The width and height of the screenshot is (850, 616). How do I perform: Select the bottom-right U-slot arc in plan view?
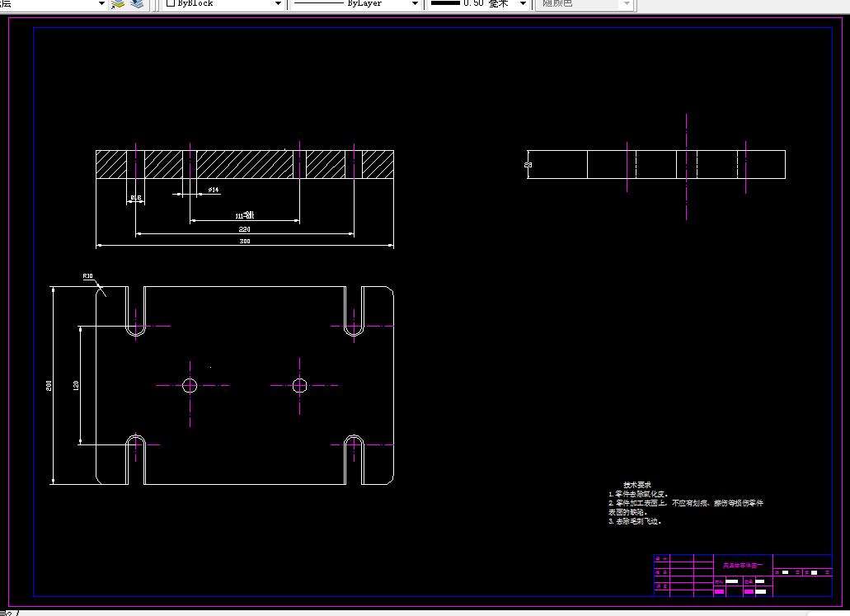(354, 440)
